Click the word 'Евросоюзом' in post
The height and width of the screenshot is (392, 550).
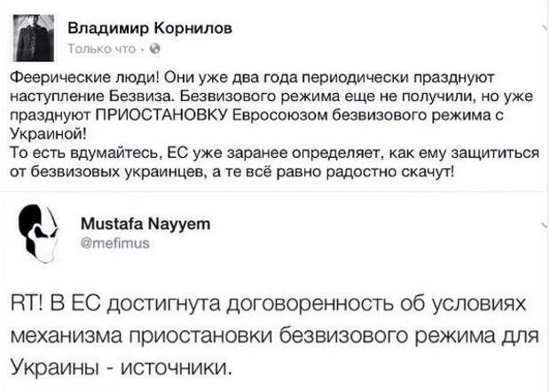(280, 115)
